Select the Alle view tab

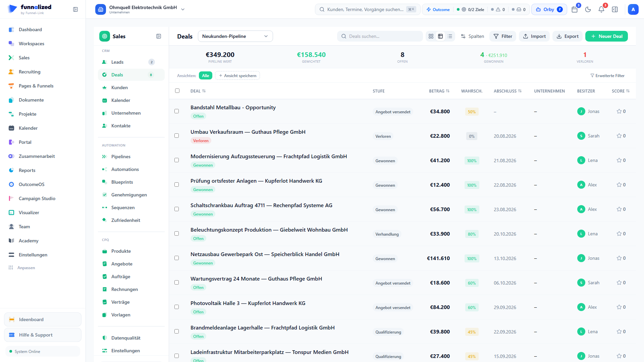click(206, 76)
